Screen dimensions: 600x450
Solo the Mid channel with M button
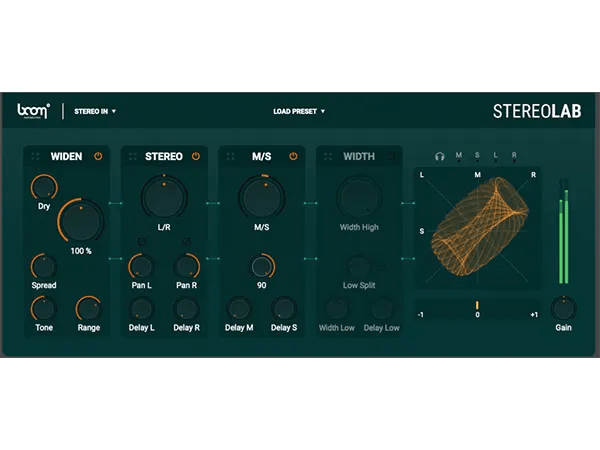[x=459, y=155]
